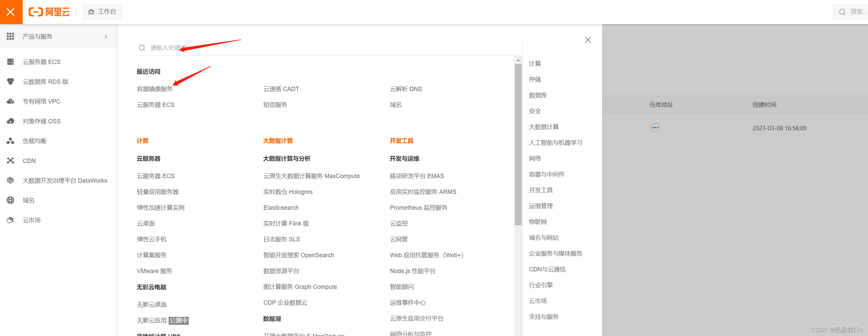Viewport: 868px width, 336px height.
Task: Open 智能开放搜索 OpenSearch link
Action: [299, 255]
